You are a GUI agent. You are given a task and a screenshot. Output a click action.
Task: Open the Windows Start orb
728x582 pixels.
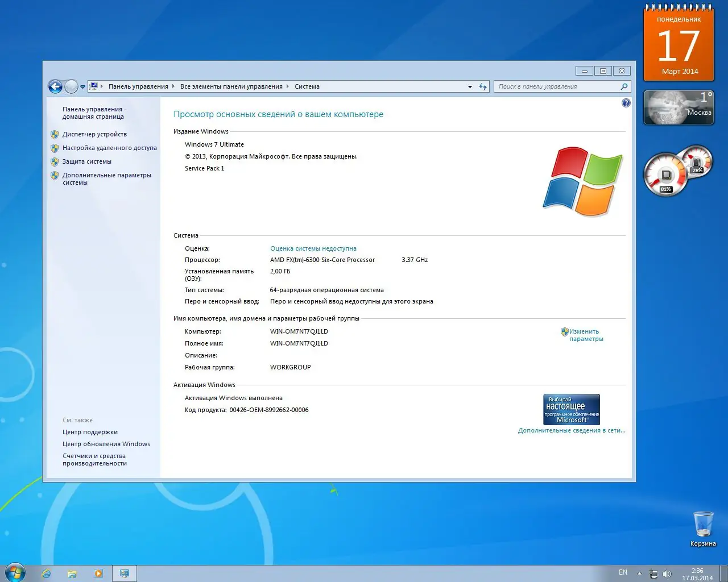point(15,572)
